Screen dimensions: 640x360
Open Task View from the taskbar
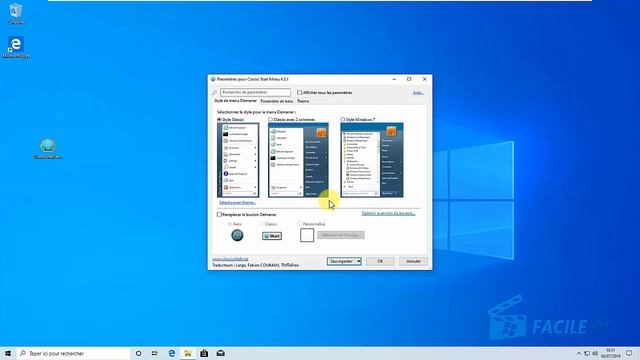point(155,353)
